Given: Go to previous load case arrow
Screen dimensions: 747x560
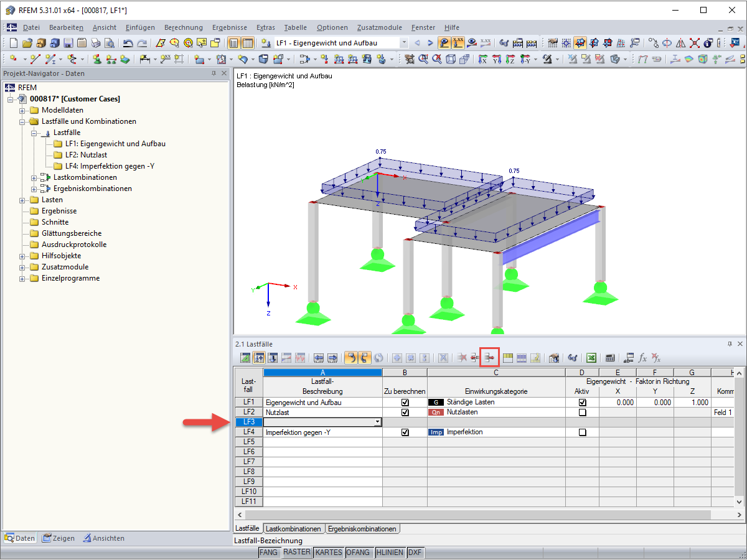Looking at the screenshot, I should [417, 43].
